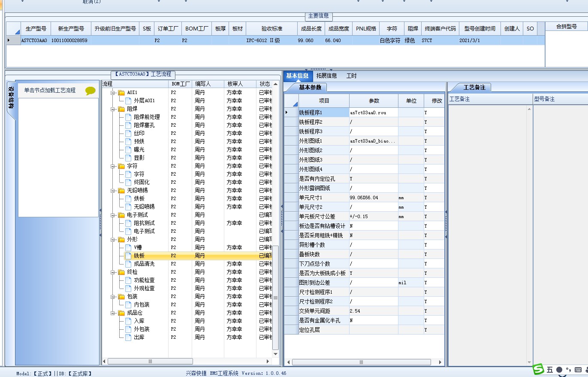
Task: Click the process tree horizontal scrollbar thumb
Action: pyautogui.click(x=150, y=362)
